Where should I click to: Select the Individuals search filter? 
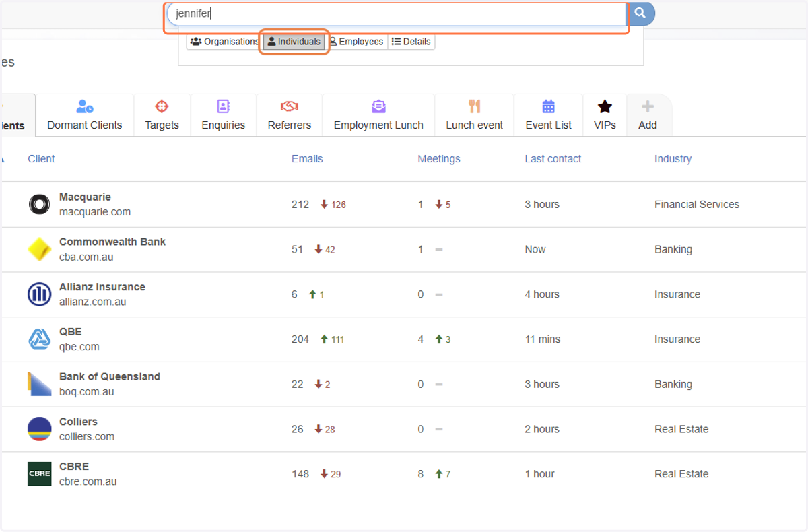click(x=294, y=42)
